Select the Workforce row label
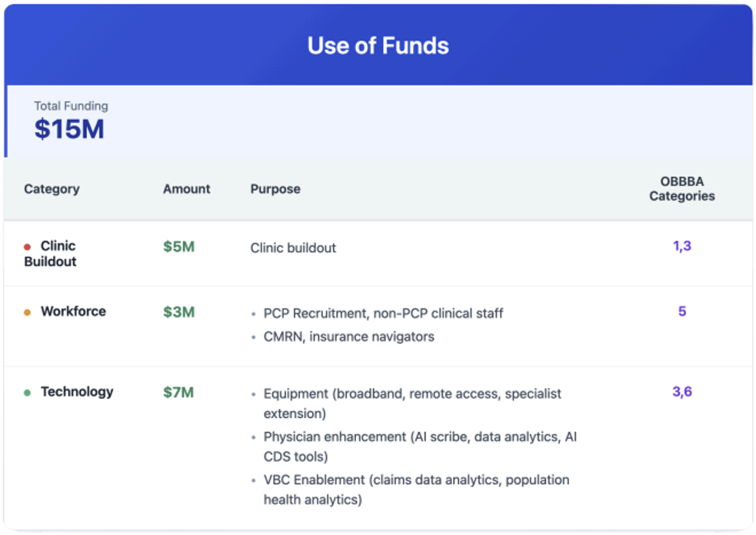 pyautogui.click(x=73, y=312)
